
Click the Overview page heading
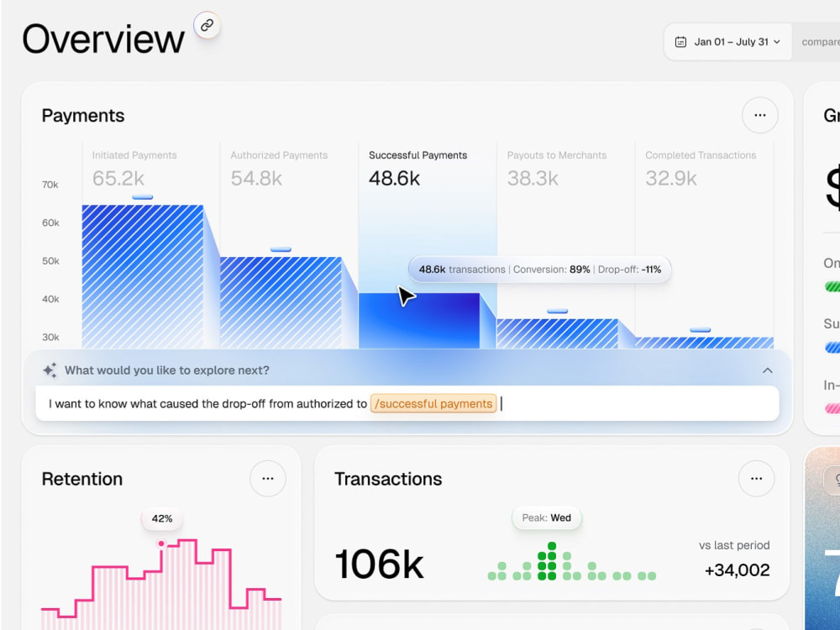(103, 39)
